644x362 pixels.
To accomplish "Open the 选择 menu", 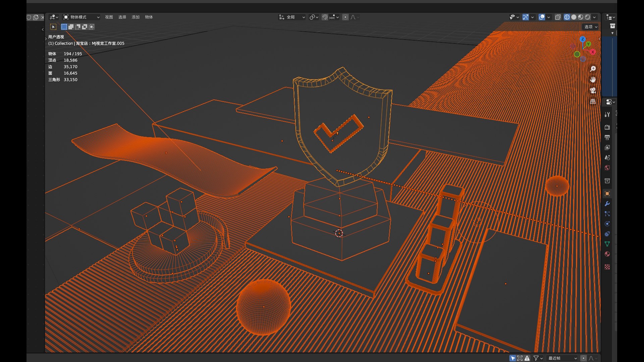I will pos(122,17).
